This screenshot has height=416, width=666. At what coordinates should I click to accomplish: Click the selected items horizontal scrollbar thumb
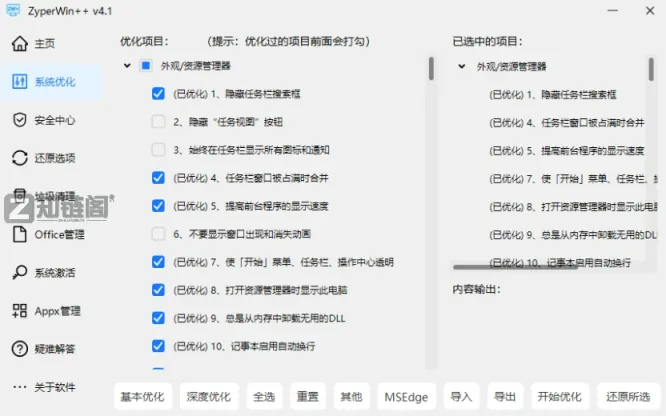(x=515, y=267)
